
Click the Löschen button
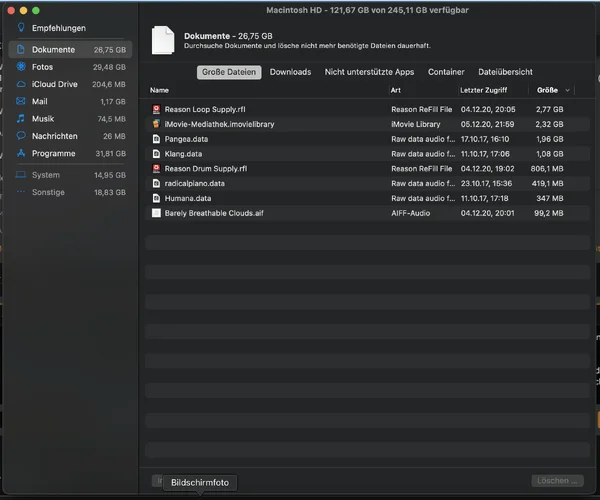click(x=558, y=480)
